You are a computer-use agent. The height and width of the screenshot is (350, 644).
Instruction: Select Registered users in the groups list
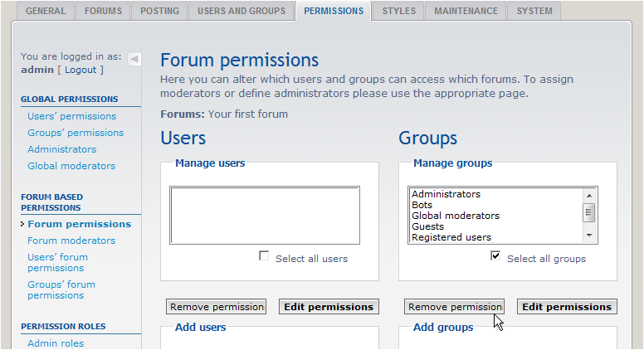click(x=451, y=237)
